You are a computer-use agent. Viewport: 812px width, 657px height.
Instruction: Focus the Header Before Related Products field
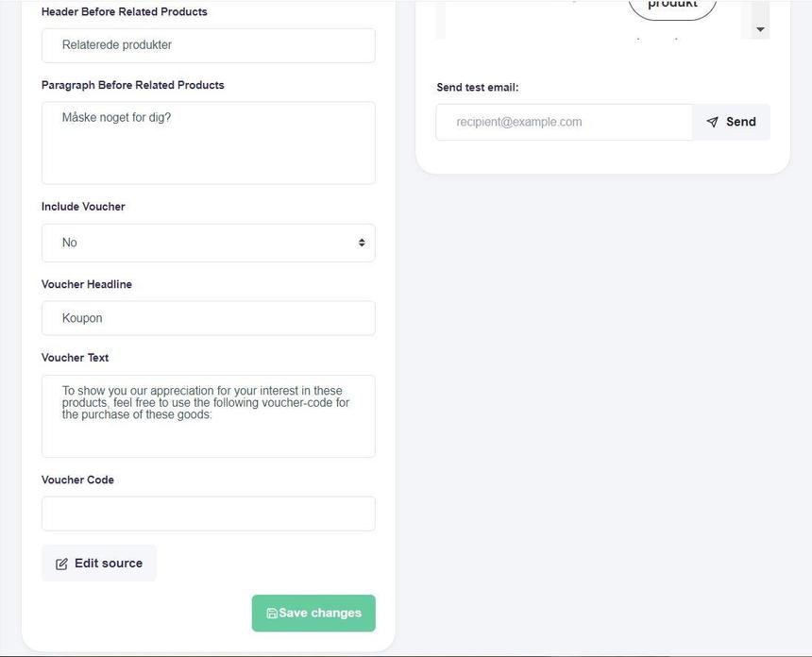209,45
